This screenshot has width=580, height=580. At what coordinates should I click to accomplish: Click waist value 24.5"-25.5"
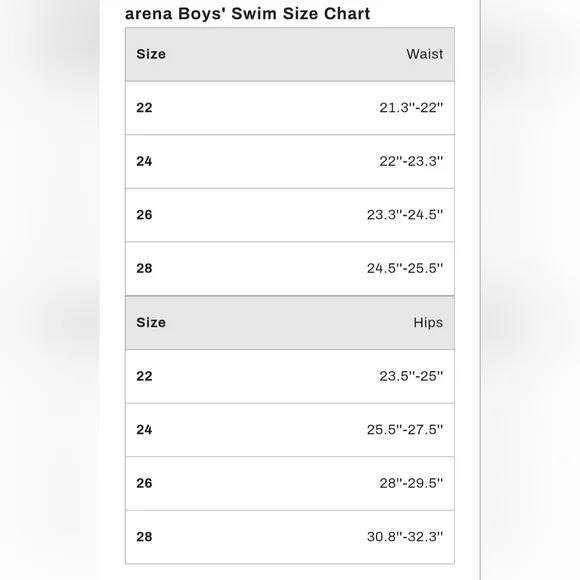click(405, 268)
